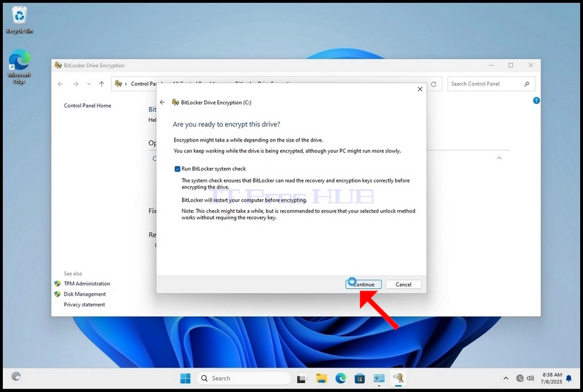
Task: Open Microsoft Store from the taskbar
Action: coord(360,378)
